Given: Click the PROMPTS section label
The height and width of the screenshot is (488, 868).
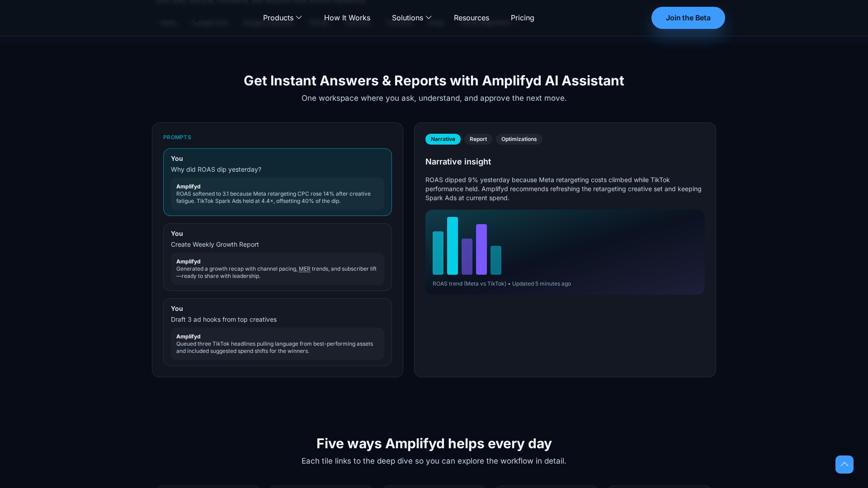Looking at the screenshot, I should point(177,137).
